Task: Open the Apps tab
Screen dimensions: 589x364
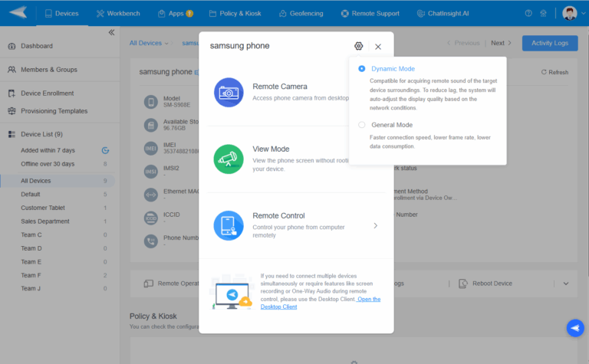Action: pyautogui.click(x=176, y=14)
